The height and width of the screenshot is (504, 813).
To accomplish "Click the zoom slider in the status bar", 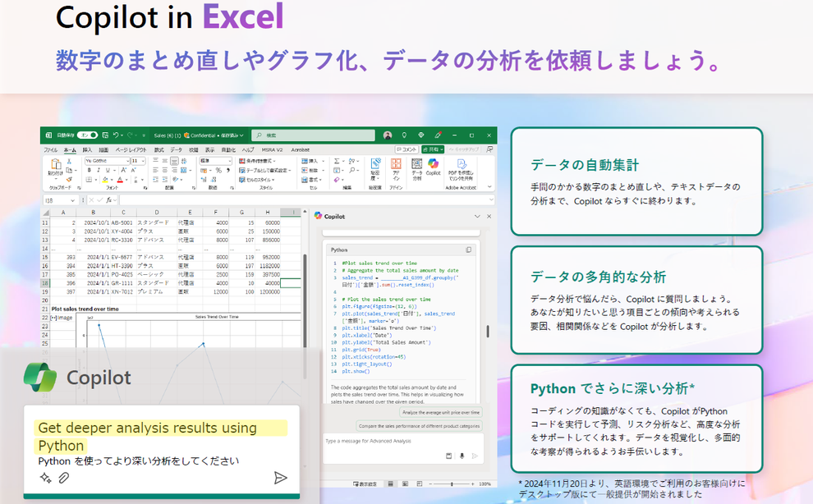I will [x=452, y=483].
